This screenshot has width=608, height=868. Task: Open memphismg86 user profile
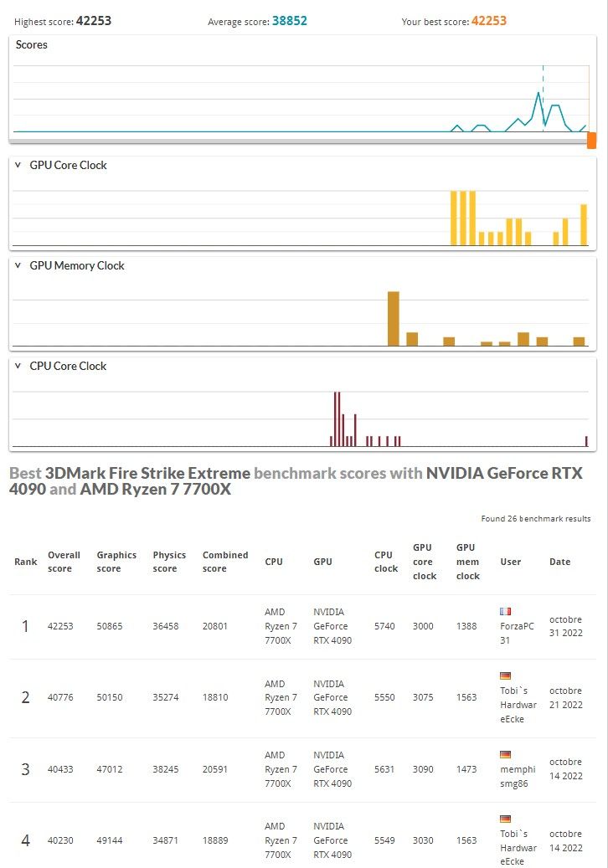click(518, 776)
